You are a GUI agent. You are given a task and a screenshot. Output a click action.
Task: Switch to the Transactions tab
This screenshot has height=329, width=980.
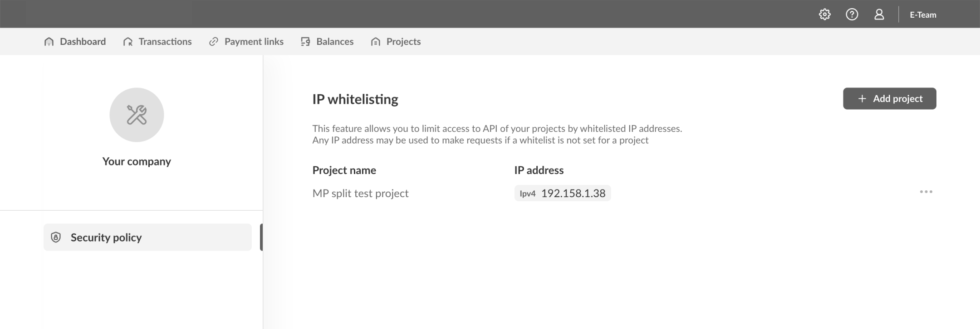tap(165, 42)
